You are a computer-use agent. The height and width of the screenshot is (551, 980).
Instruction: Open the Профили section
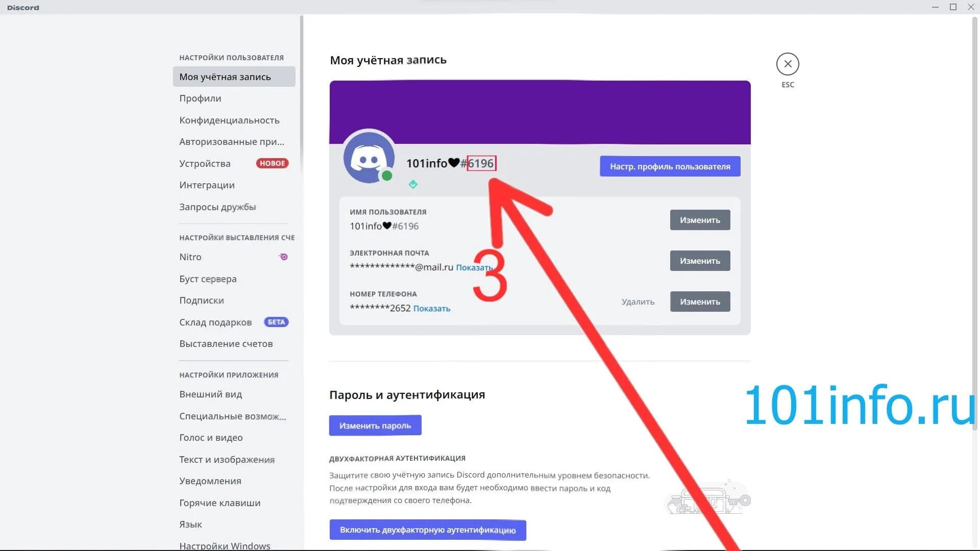coord(234,98)
